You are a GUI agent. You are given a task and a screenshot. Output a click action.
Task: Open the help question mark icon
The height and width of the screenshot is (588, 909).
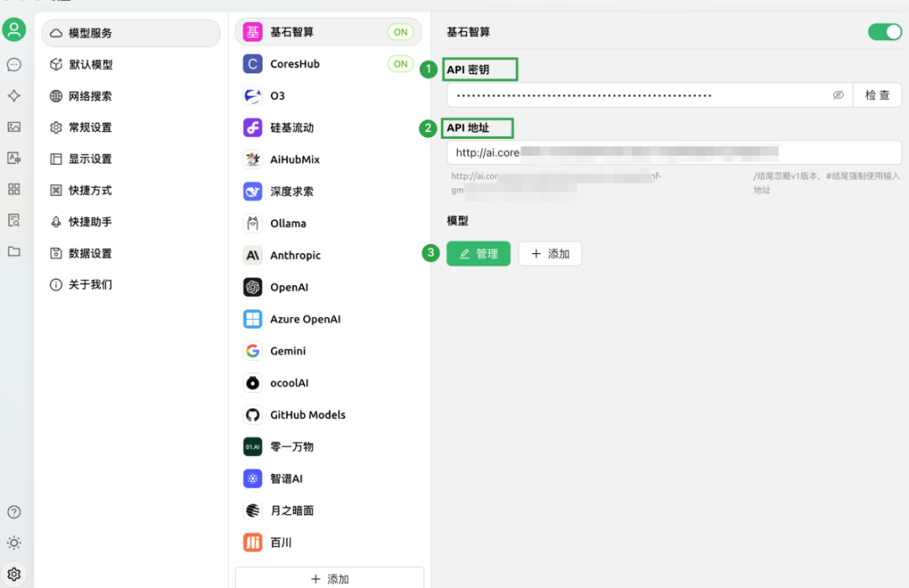pyautogui.click(x=14, y=512)
